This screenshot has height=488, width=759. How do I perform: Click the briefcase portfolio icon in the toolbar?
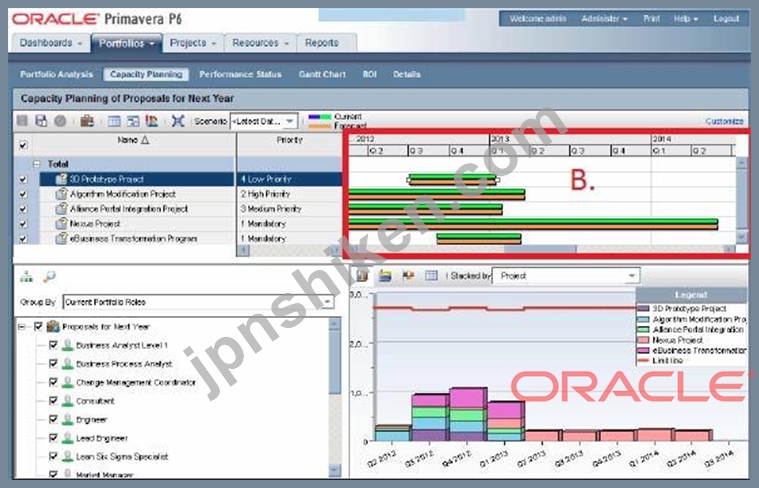coord(87,121)
